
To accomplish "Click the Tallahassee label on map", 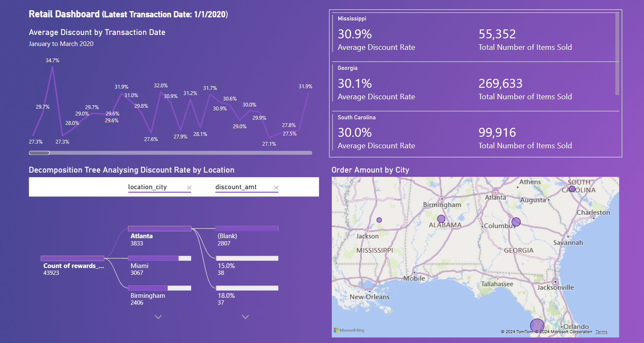I will 497,284.
